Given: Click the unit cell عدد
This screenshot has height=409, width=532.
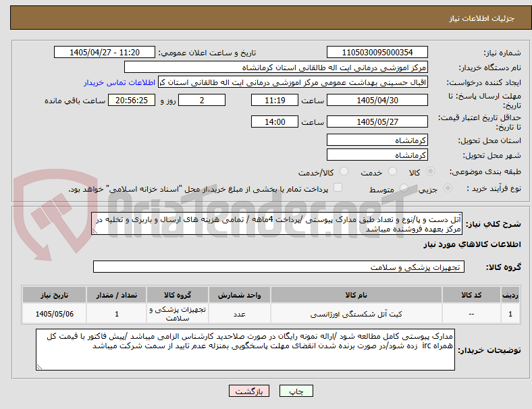Looking at the screenshot, I should pos(240,314).
